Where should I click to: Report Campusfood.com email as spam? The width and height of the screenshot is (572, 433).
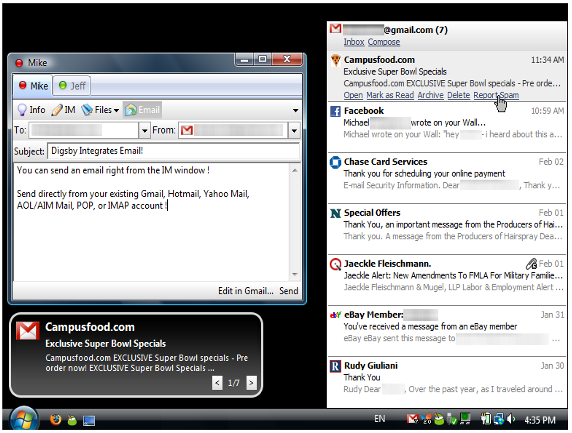(496, 95)
